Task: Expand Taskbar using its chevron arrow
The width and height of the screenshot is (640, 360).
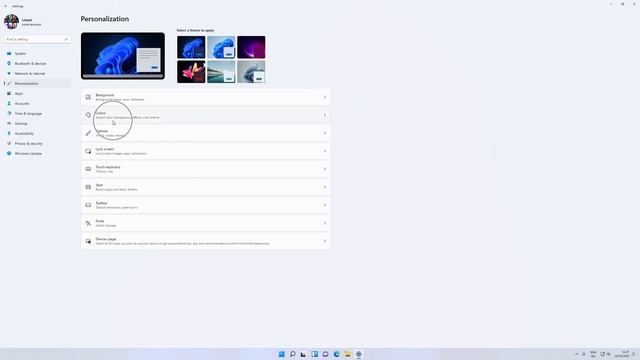Action: click(x=325, y=205)
